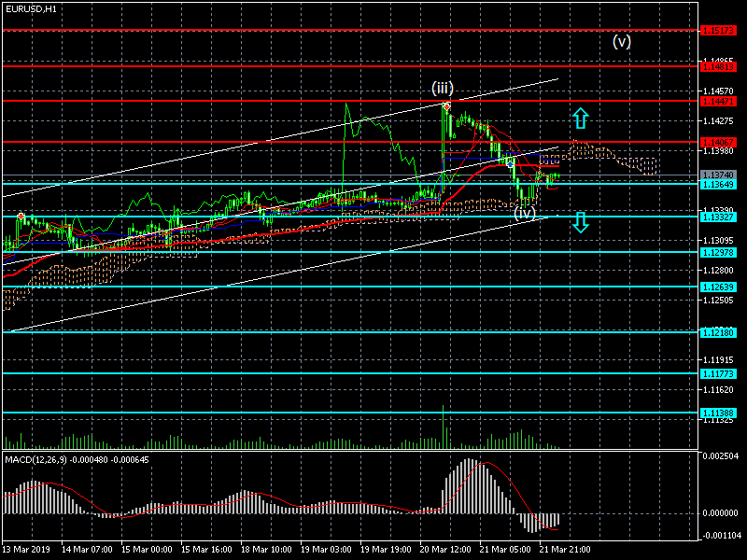The image size is (747, 560).
Task: Click the 1.11915 price axis value
Action: pyautogui.click(x=718, y=360)
